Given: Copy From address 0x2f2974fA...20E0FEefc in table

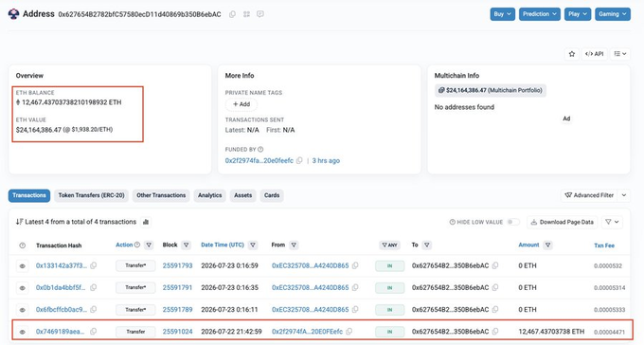Looking at the screenshot, I should coord(349,331).
